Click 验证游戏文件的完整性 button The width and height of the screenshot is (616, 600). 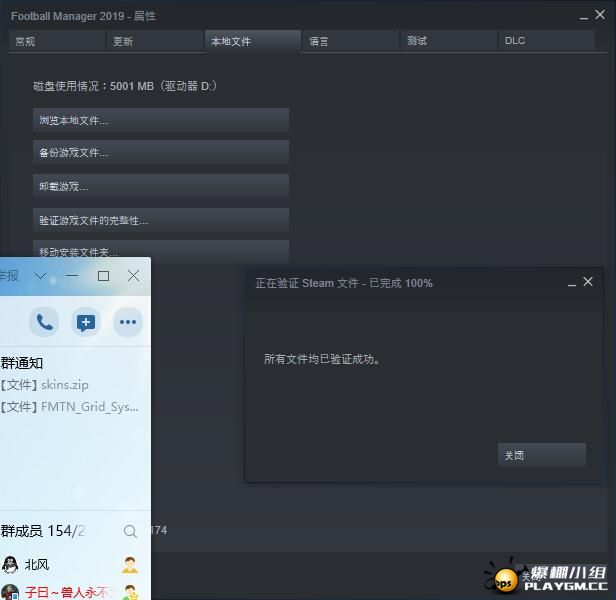pyautogui.click(x=161, y=220)
